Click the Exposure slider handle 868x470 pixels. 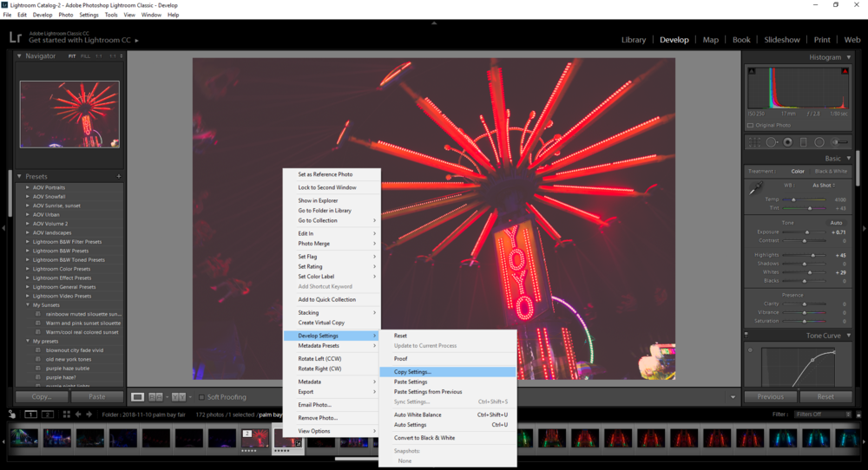tap(807, 232)
